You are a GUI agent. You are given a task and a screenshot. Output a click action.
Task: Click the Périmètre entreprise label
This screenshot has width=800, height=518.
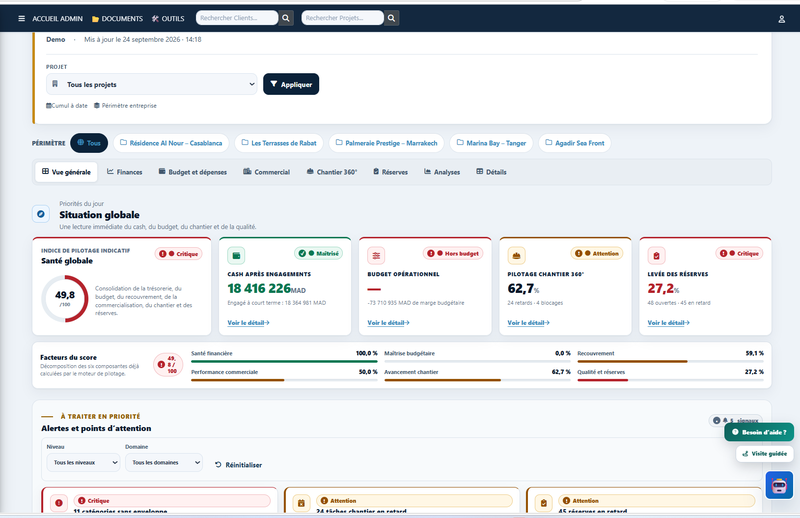125,106
